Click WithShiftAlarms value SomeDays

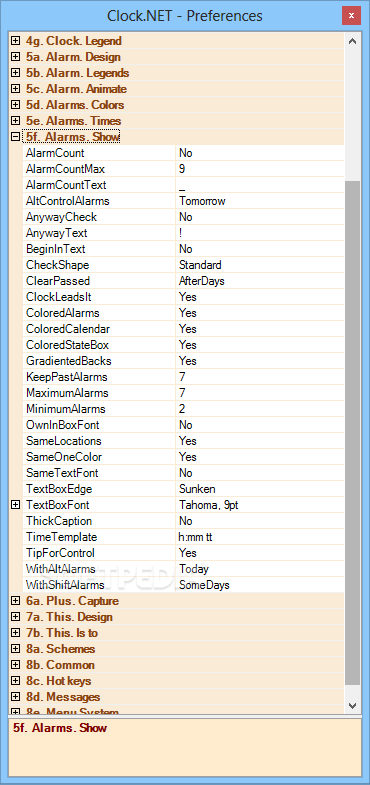coord(260,585)
